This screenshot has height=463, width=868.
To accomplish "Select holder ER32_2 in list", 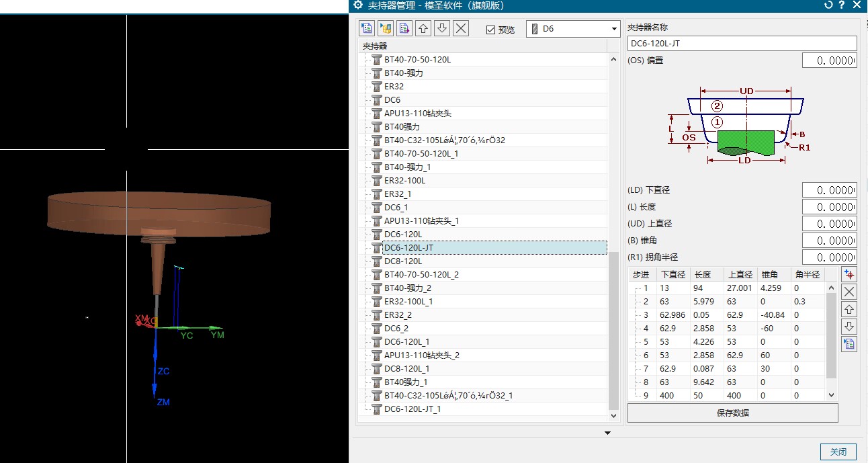I will coord(398,314).
